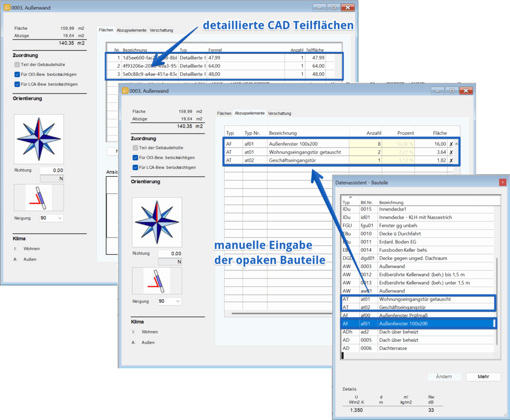Click the vertical scrollbar in Datenassistent list
Screen dimensions: 510x420
point(496,299)
